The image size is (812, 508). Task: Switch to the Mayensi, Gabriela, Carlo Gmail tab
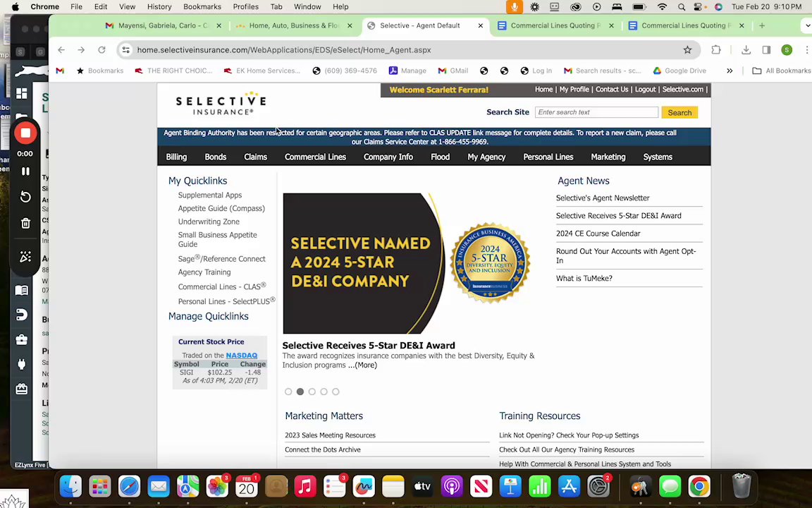pyautogui.click(x=163, y=25)
